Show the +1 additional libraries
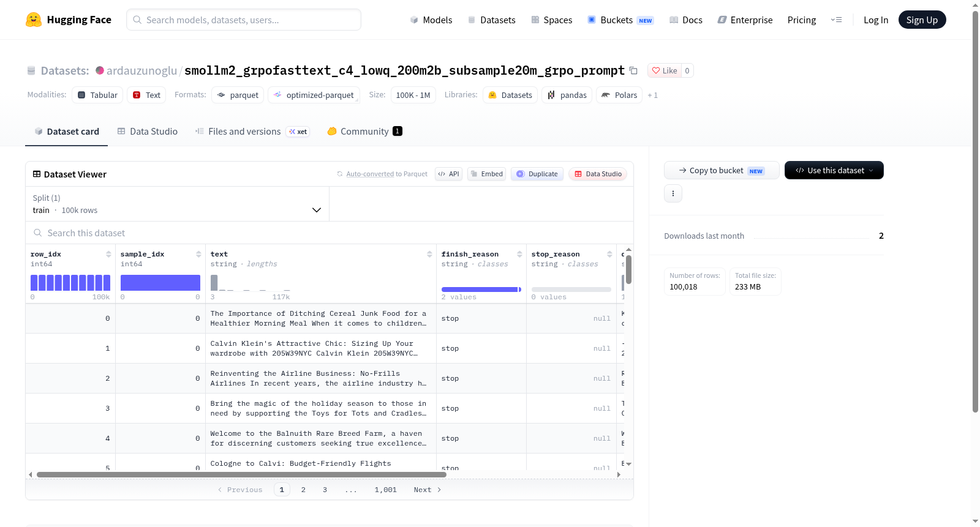 pyautogui.click(x=653, y=95)
